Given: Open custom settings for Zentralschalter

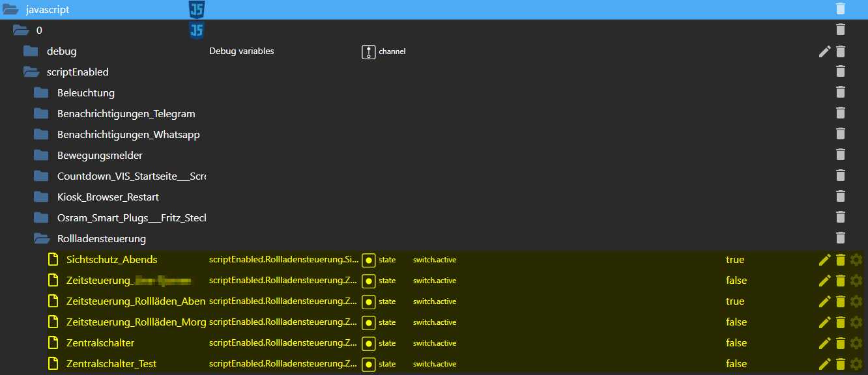Looking at the screenshot, I should (856, 343).
